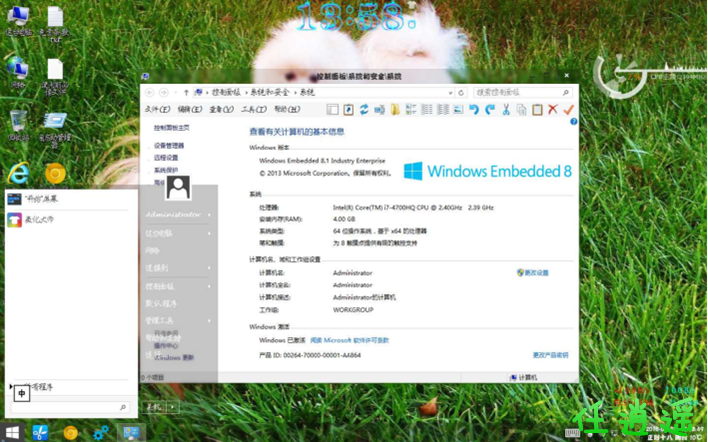Screen dimensions: 708x442
Task: Click the Redo toolbar icon
Action: pyautogui.click(x=490, y=109)
